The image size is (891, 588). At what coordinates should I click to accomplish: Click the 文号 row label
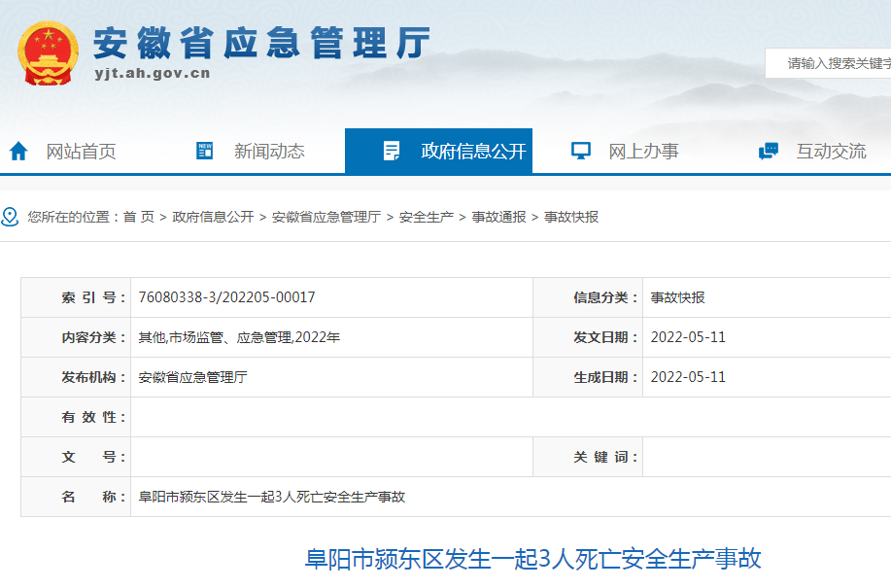coord(93,457)
